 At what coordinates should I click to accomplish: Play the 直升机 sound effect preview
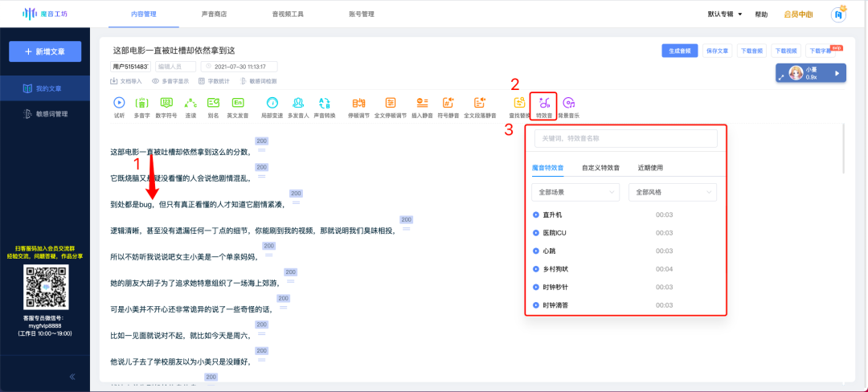[x=535, y=214]
